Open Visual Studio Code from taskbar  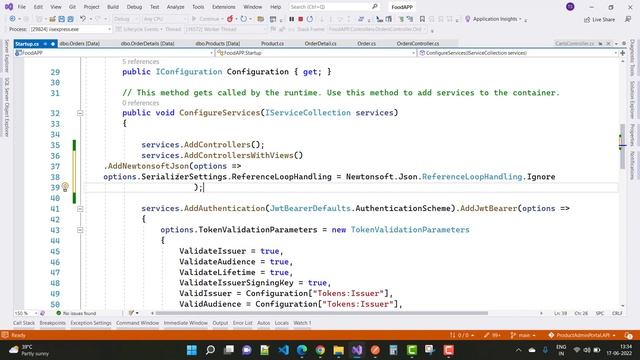click(x=284, y=350)
